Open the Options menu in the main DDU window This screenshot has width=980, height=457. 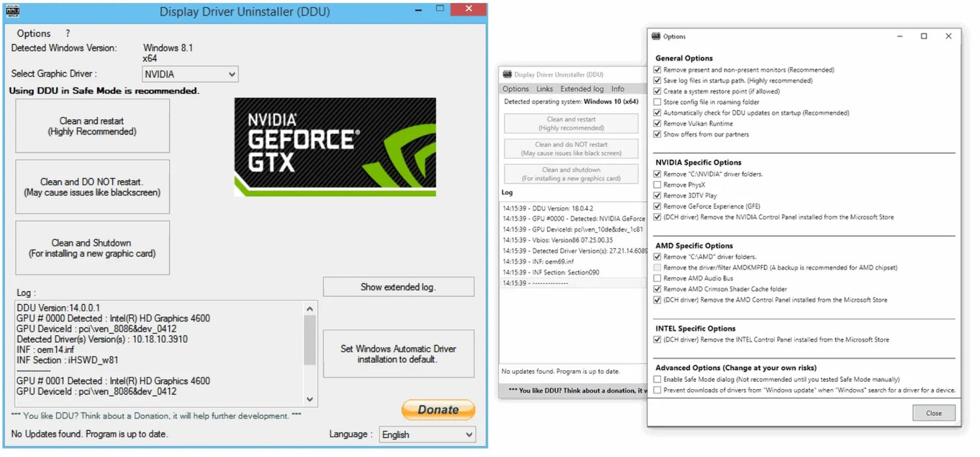(x=33, y=33)
